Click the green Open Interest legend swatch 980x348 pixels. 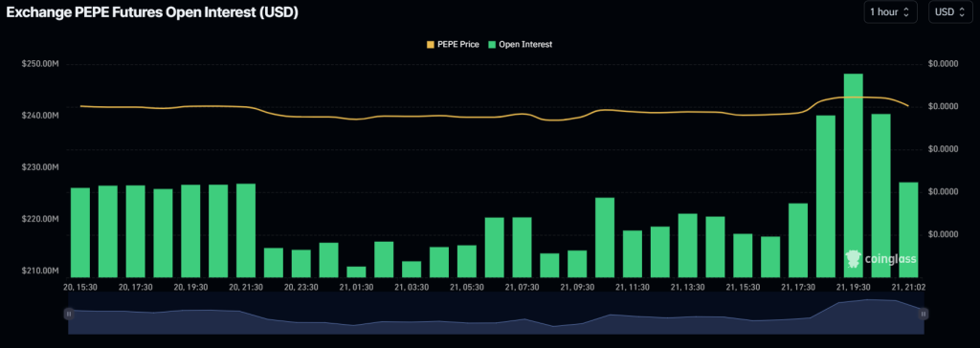tap(491, 45)
